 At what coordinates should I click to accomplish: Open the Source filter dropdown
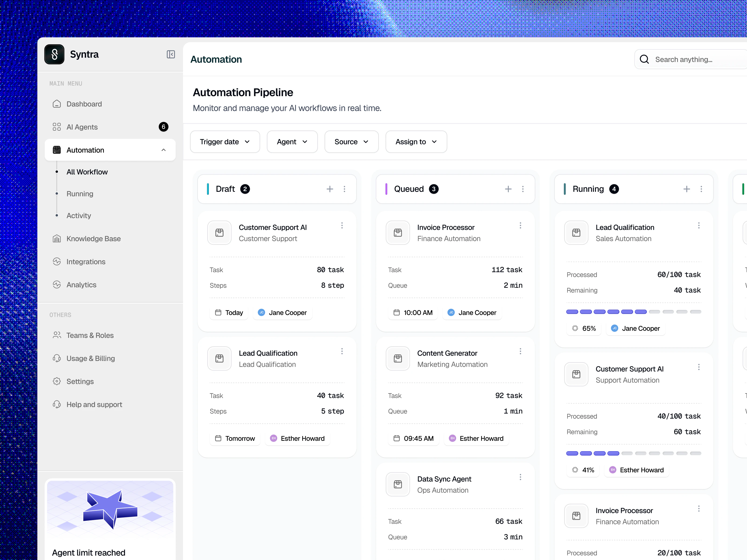(x=352, y=142)
